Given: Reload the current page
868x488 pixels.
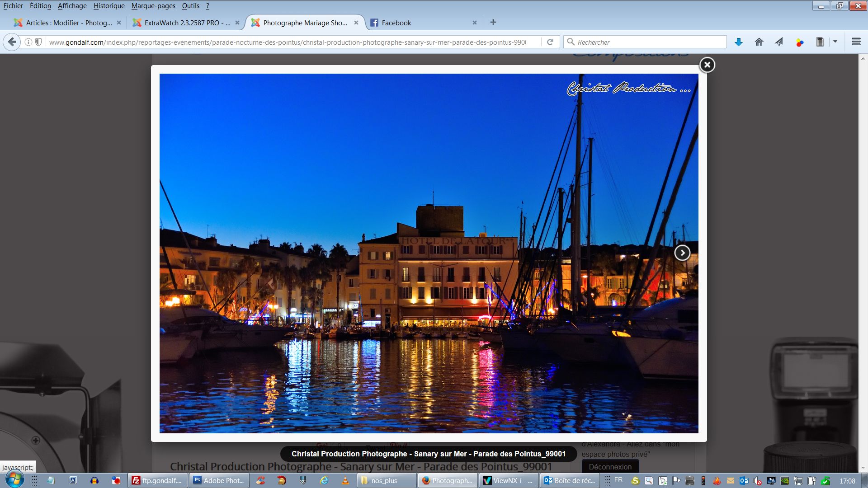Looking at the screenshot, I should [550, 42].
